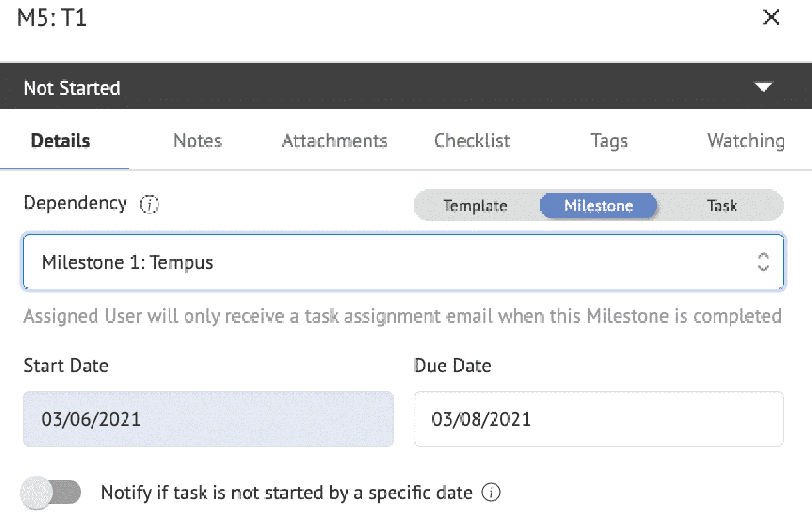Click the Due Date field
This screenshot has width=812, height=523.
(x=599, y=419)
